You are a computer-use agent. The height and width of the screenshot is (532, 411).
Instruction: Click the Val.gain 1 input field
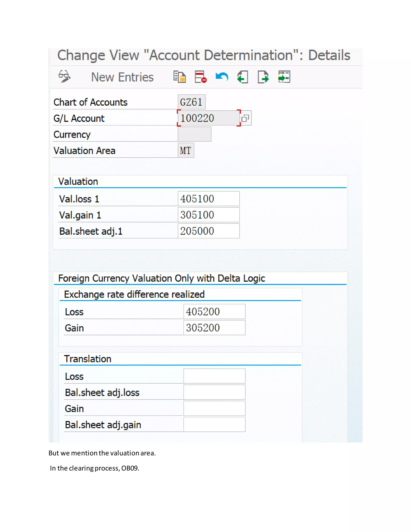(x=209, y=215)
